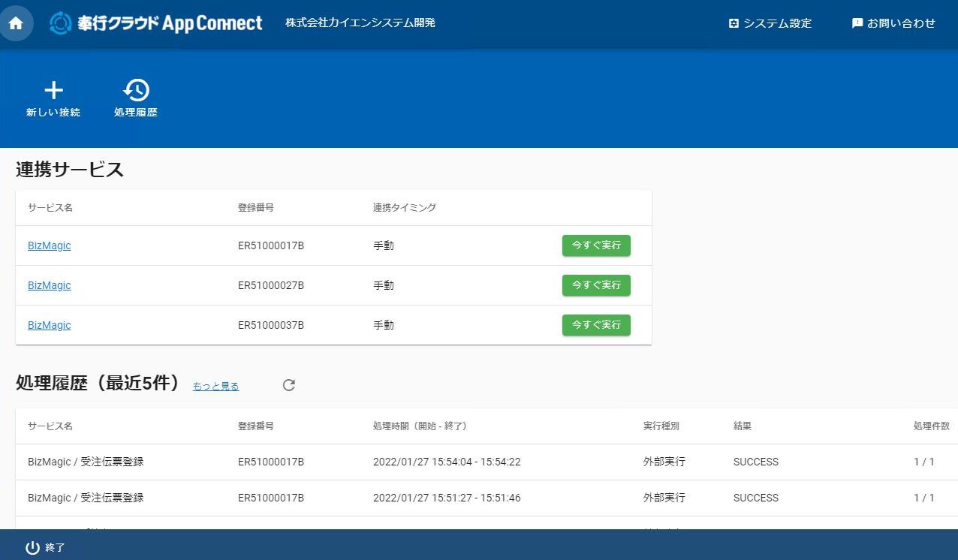
Task: Select registration number ER51000037B in 連携サービス
Action: [x=271, y=325]
